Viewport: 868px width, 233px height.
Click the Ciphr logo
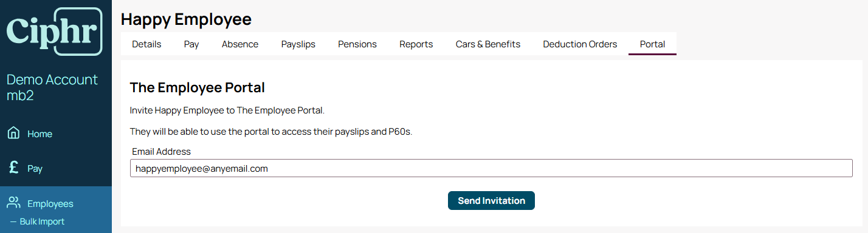(53, 32)
